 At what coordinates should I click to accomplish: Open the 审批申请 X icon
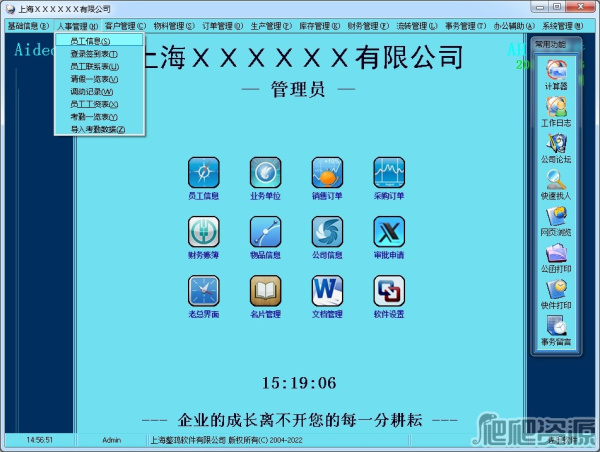389,232
